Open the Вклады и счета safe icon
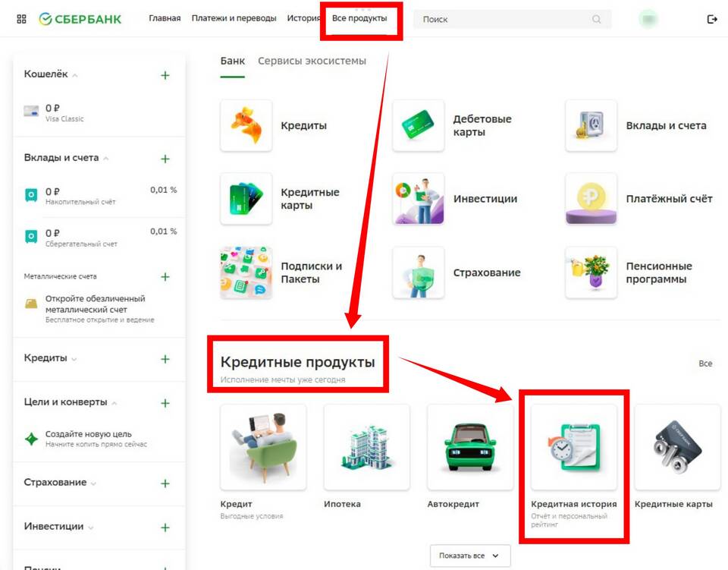The image size is (728, 570). (591, 126)
